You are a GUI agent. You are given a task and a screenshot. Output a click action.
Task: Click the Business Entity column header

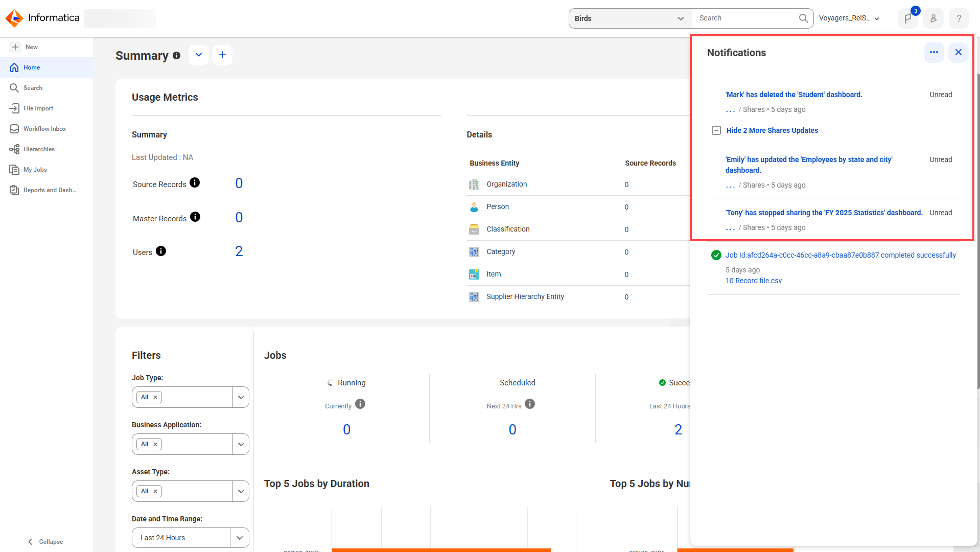point(494,163)
